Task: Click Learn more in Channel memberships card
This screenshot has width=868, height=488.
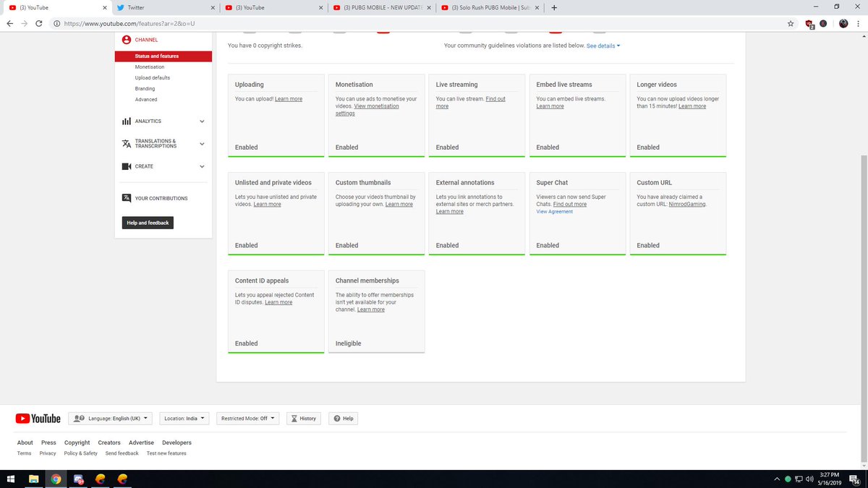Action: click(x=371, y=309)
